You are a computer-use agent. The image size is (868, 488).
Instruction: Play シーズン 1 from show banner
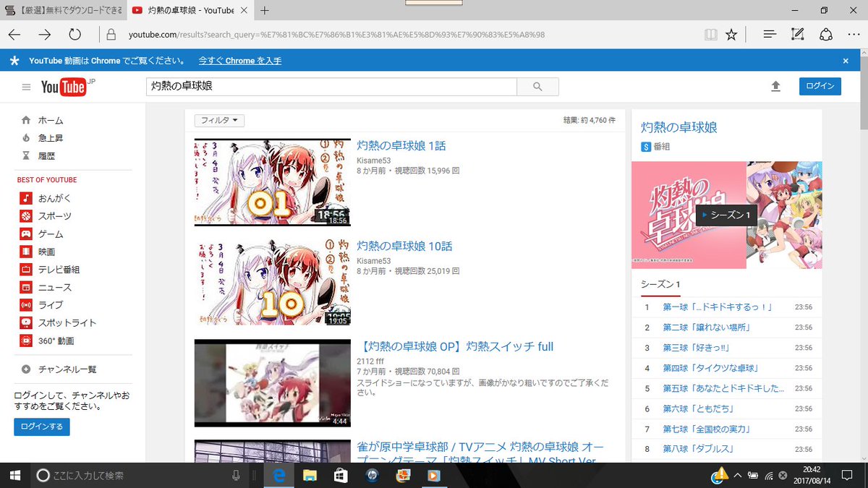tap(726, 215)
